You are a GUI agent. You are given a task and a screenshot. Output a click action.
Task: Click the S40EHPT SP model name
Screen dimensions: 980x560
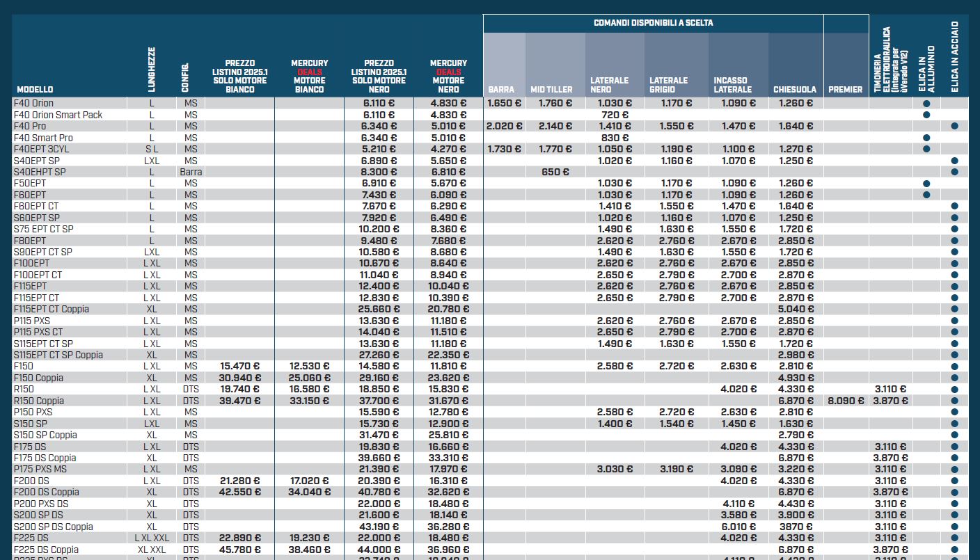(40, 172)
